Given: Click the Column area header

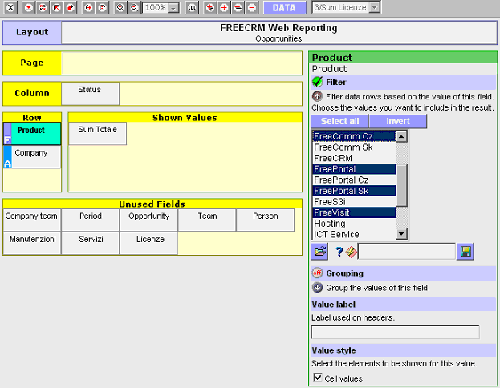Looking at the screenshot, I should click(x=32, y=93).
